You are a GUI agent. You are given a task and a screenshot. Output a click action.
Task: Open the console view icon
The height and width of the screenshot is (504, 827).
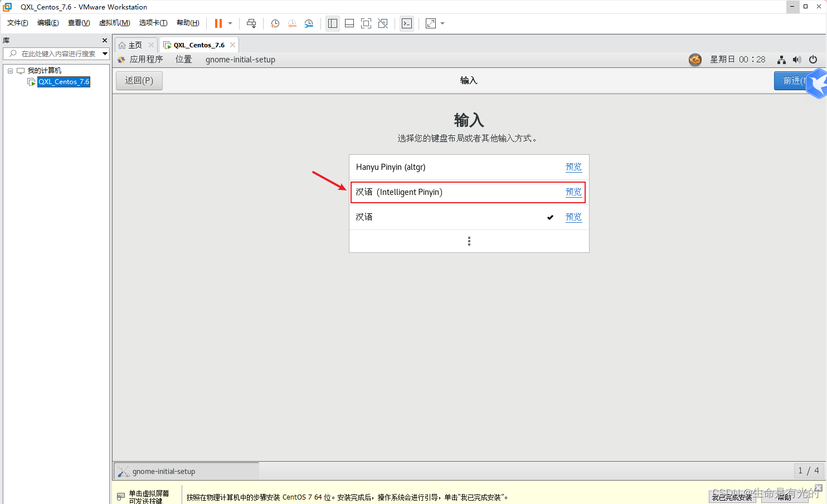coord(407,23)
